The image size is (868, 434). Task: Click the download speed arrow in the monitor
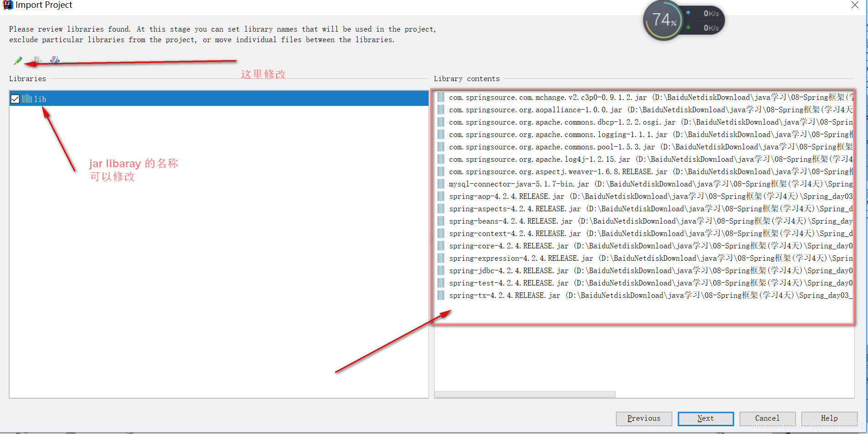click(x=688, y=27)
